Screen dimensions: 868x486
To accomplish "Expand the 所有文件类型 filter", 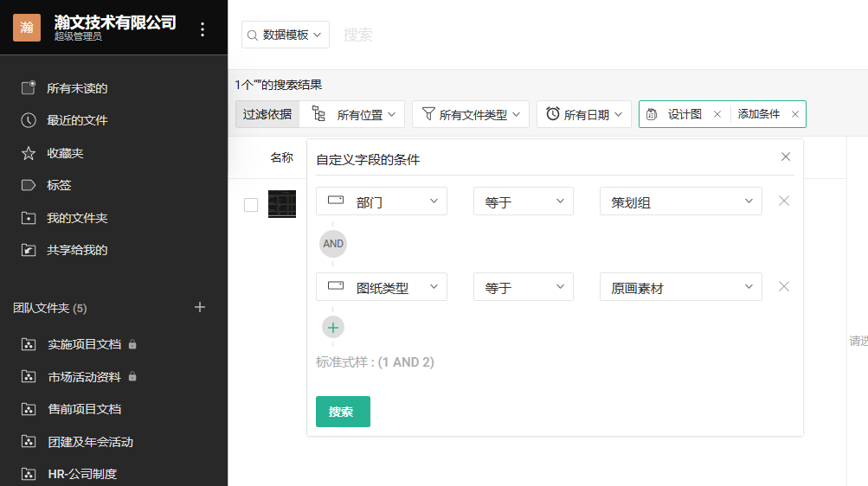I will (x=471, y=114).
